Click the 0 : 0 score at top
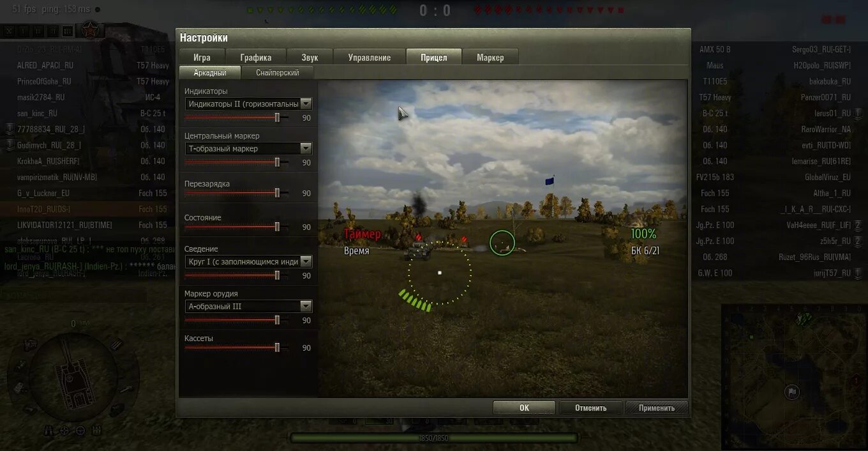This screenshot has width=868, height=451. point(435,10)
